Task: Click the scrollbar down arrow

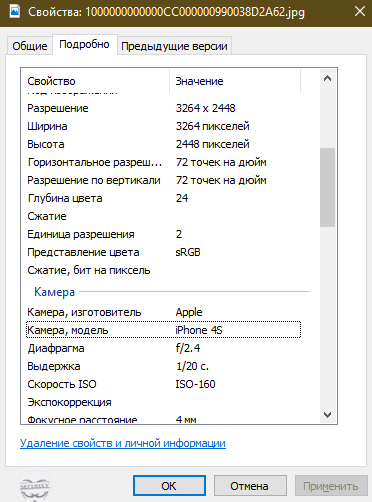Action: (327, 415)
